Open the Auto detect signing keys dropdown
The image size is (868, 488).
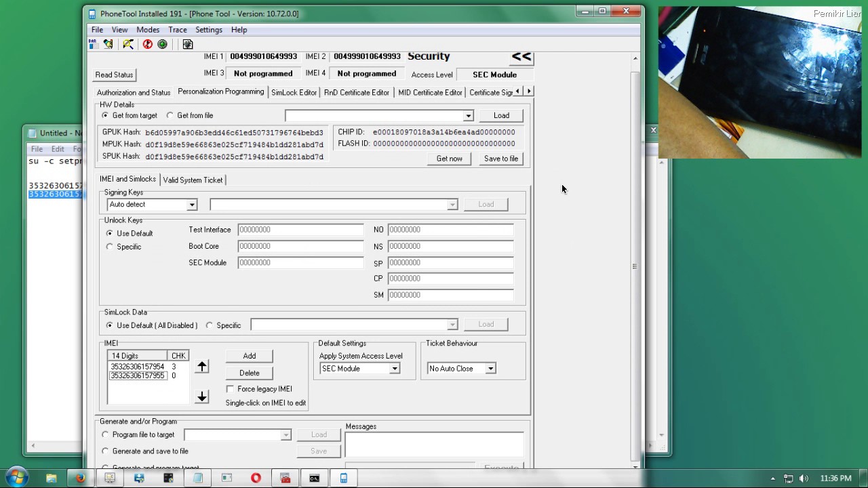pos(192,205)
